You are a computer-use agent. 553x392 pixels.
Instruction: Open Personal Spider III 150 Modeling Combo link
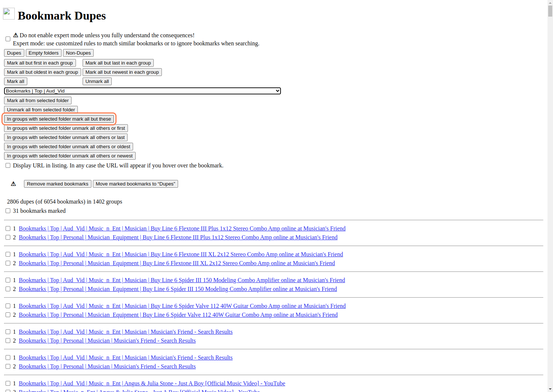coord(178,289)
